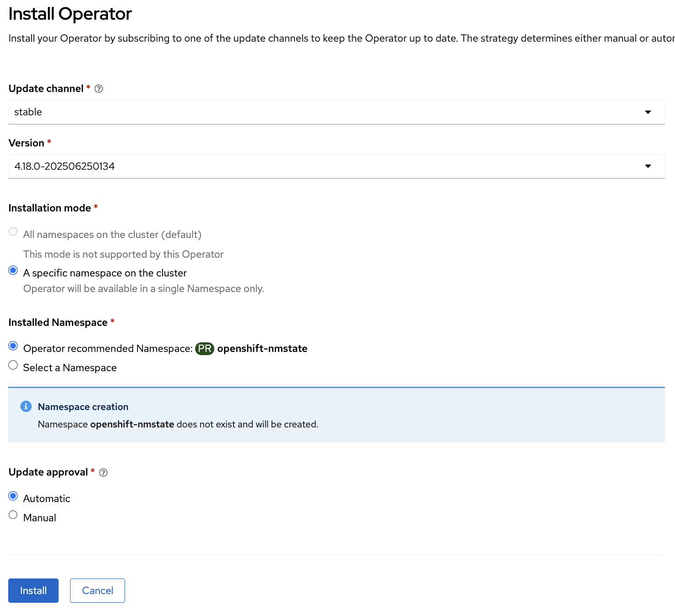Image resolution: width=675 pixels, height=616 pixels.
Task: Click the blue info icon beside Namespace creation
Action: (26, 406)
